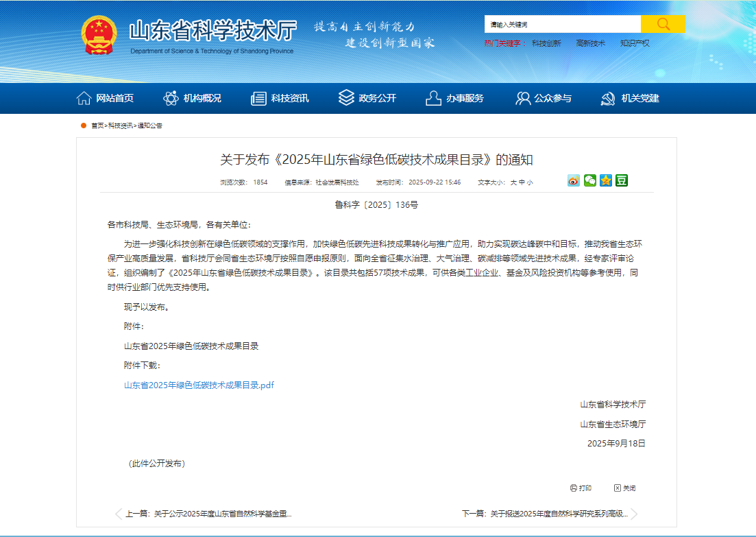Expand the 政务公开 navigation menu
The height and width of the screenshot is (537, 756).
tap(367, 98)
